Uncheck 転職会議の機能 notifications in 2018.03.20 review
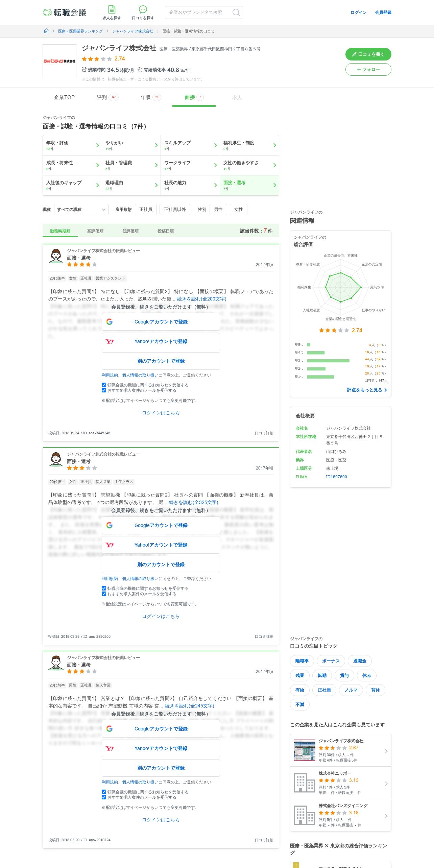 click(104, 792)
